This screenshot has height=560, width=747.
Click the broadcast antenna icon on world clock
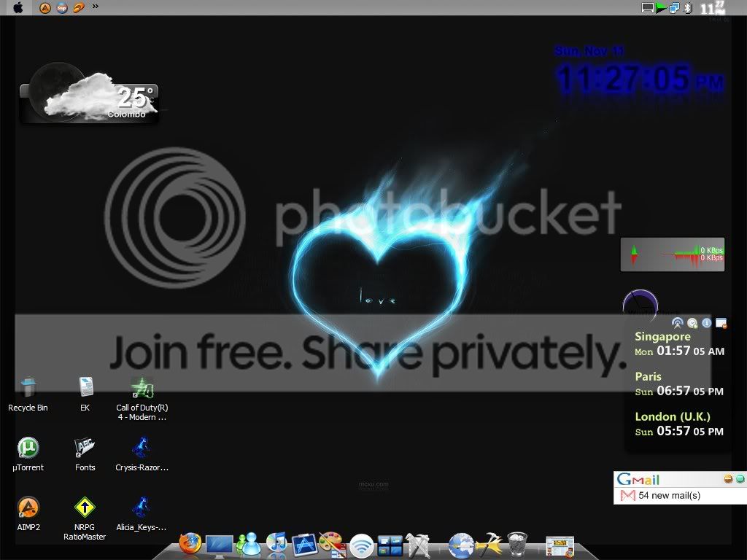[x=677, y=323]
